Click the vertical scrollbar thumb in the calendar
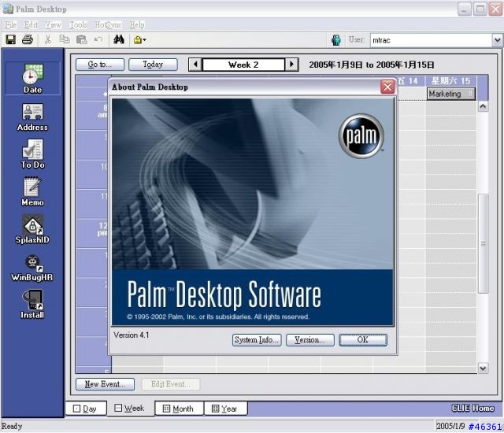 tap(483, 243)
